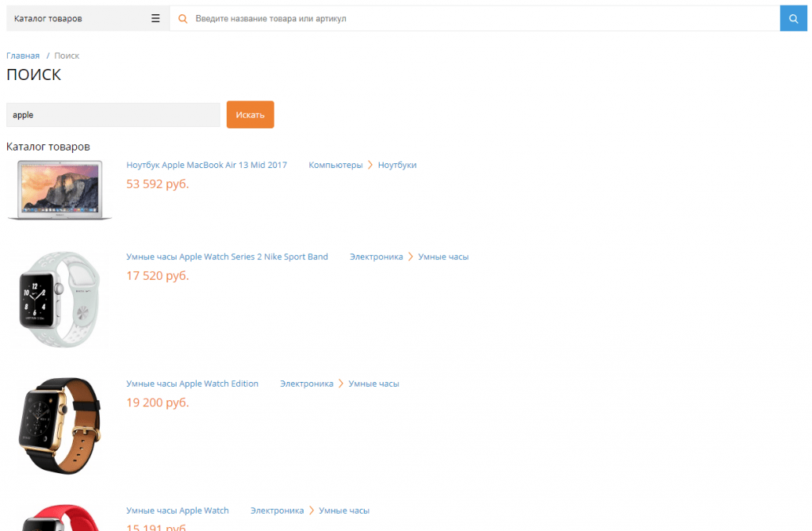The height and width of the screenshot is (531, 812).
Task: Click the ПОИСК page heading
Action: click(x=33, y=74)
